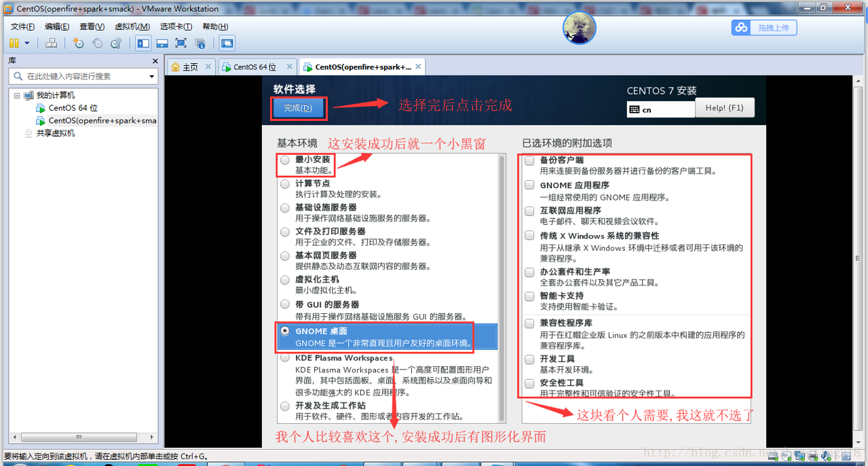Screen dimensions: 868x466
Task: Close the CentOS 64 位 tab
Action: click(x=290, y=67)
